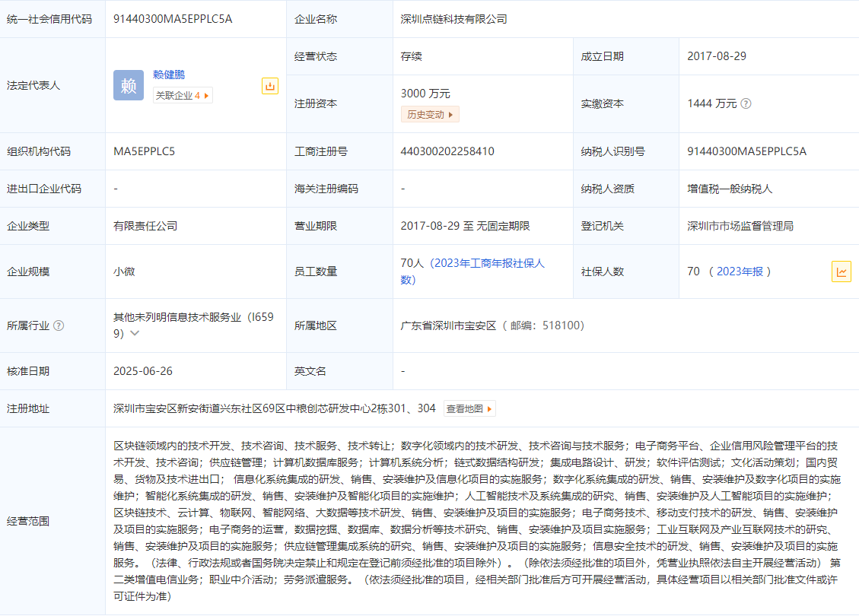Expand the industry classification chevron
Viewport: 859px width, 616px height.
tap(135, 333)
